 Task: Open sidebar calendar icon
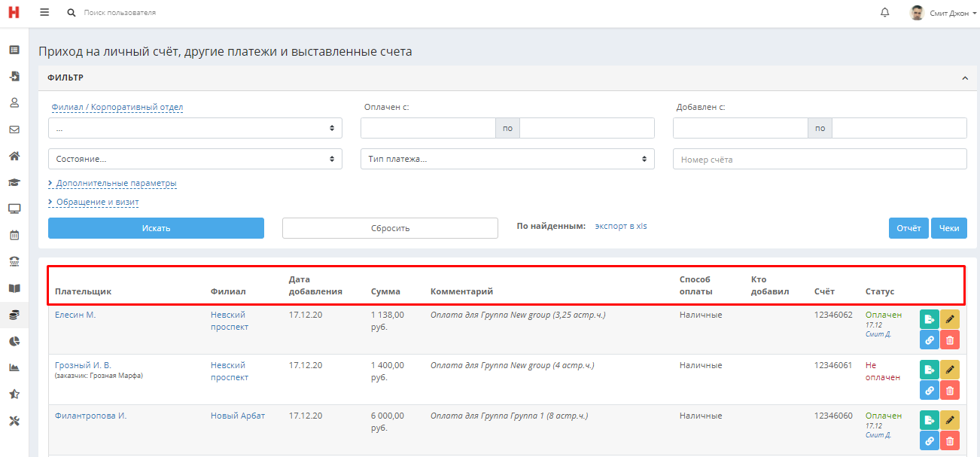pyautogui.click(x=14, y=235)
